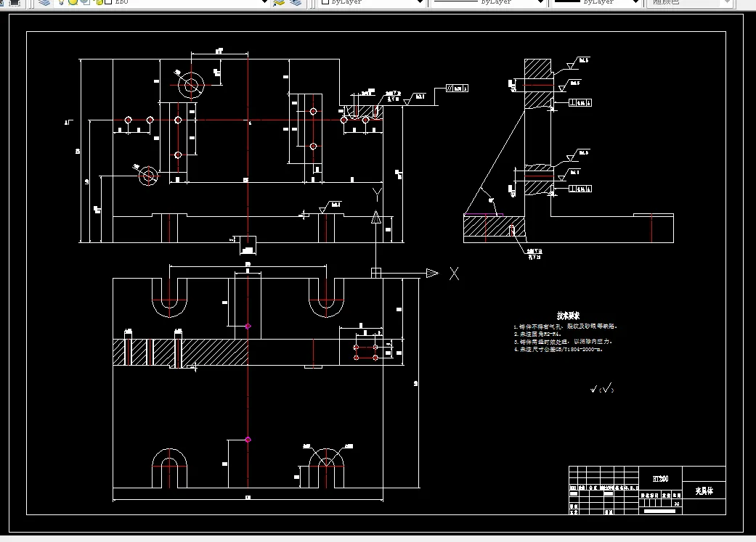Select the hatched base in right section view
Viewport: 756px width, 542px height.
click(495, 226)
